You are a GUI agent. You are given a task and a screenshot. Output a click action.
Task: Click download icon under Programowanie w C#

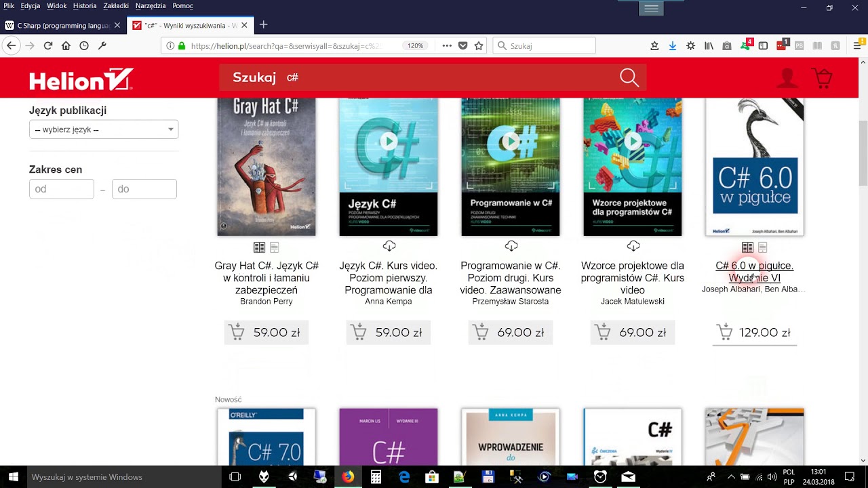click(x=511, y=245)
